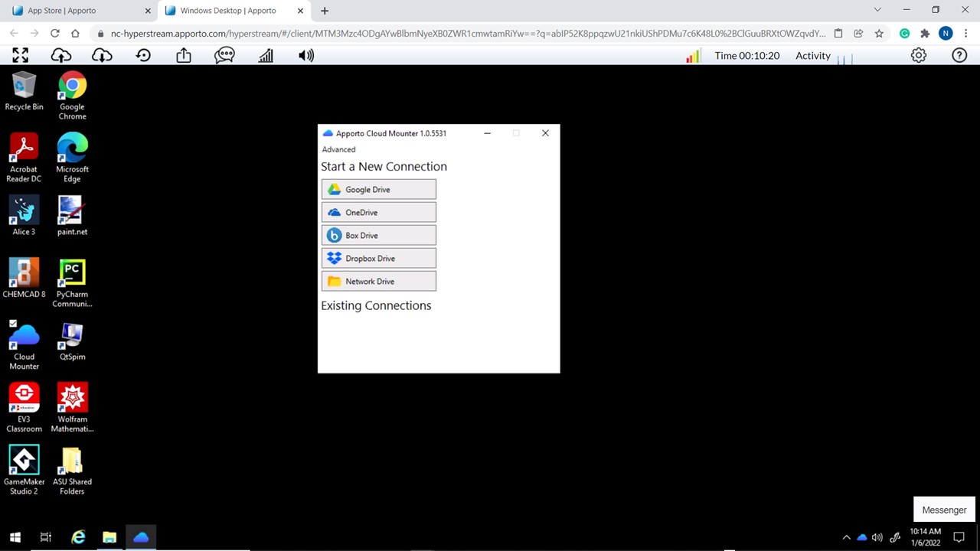Open the Messenger button
The width and height of the screenshot is (980, 551).
coord(944,510)
